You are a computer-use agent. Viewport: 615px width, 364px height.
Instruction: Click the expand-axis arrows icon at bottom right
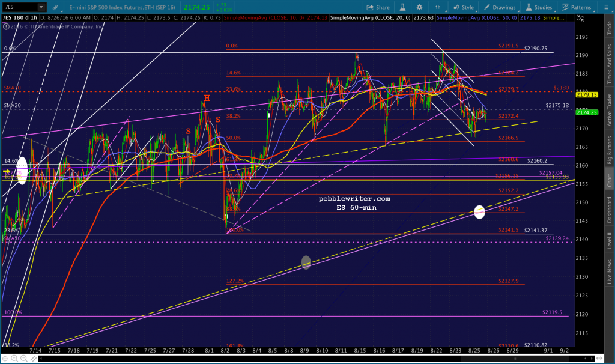[x=600, y=359]
